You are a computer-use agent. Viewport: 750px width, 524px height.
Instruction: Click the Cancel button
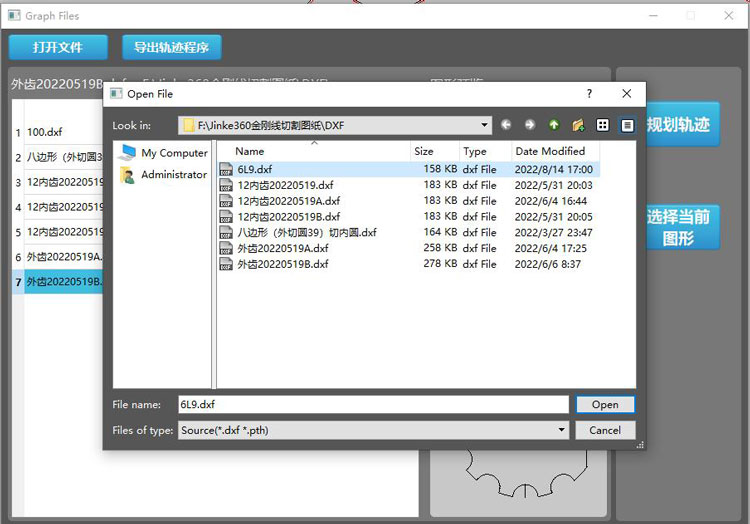coord(605,430)
